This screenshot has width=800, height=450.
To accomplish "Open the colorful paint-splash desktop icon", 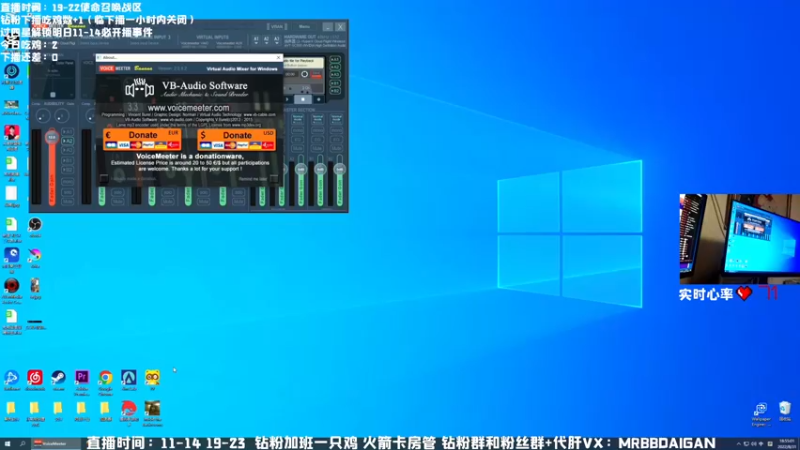I will (35, 255).
